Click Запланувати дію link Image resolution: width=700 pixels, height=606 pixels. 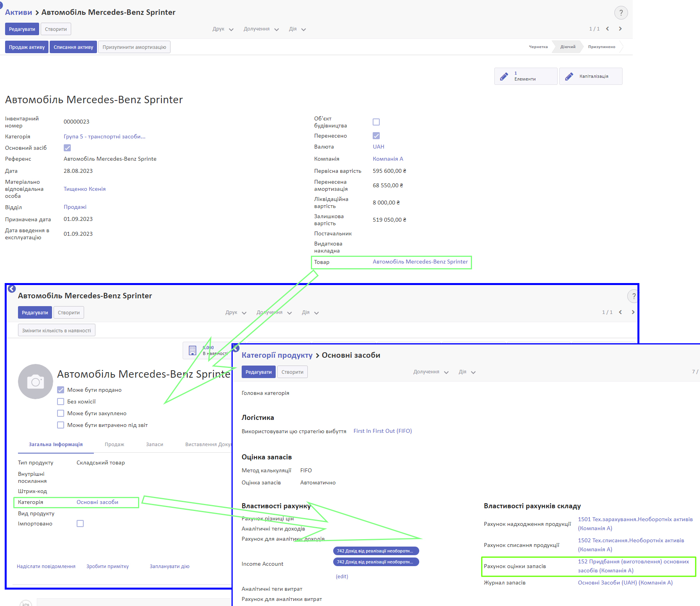click(169, 566)
